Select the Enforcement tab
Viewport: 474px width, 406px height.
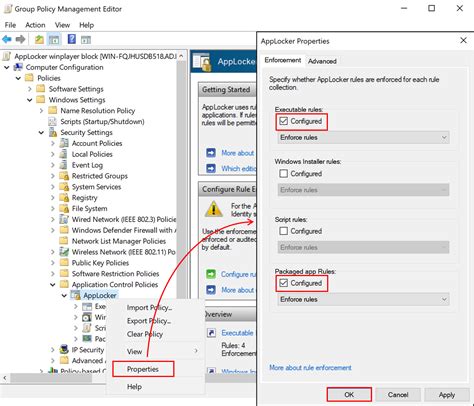[283, 60]
